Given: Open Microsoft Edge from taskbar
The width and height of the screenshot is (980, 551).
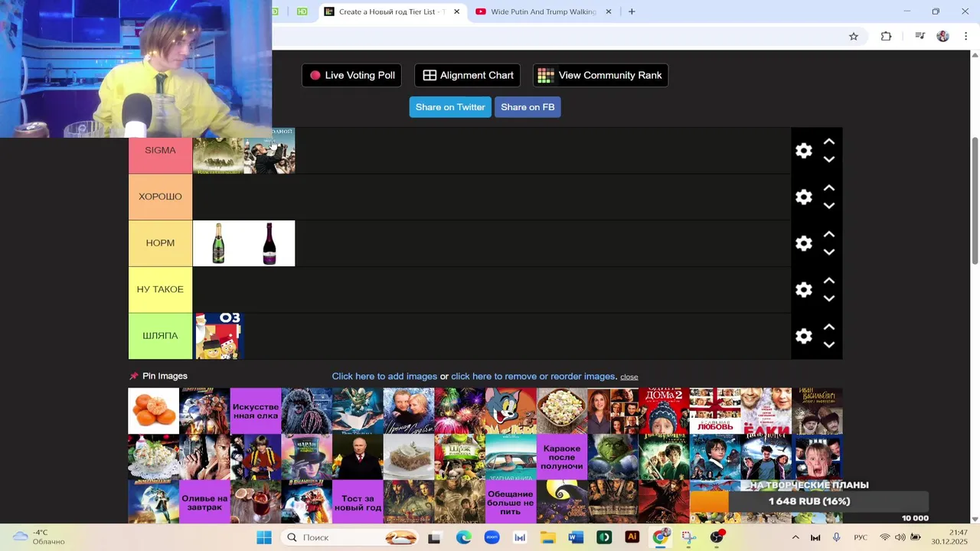Looking at the screenshot, I should 464,537.
